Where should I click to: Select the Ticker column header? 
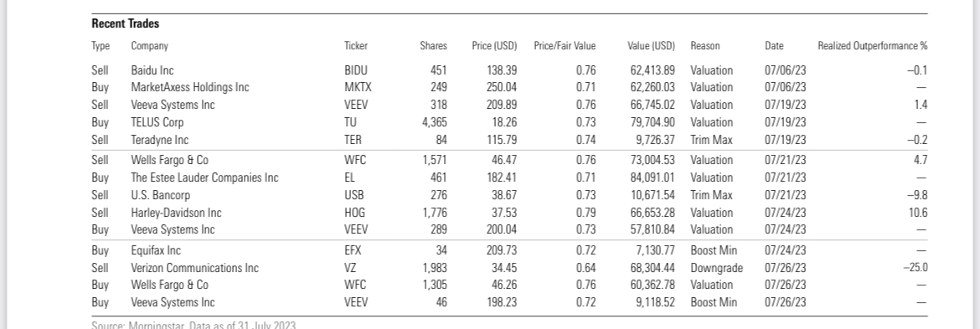(x=356, y=45)
